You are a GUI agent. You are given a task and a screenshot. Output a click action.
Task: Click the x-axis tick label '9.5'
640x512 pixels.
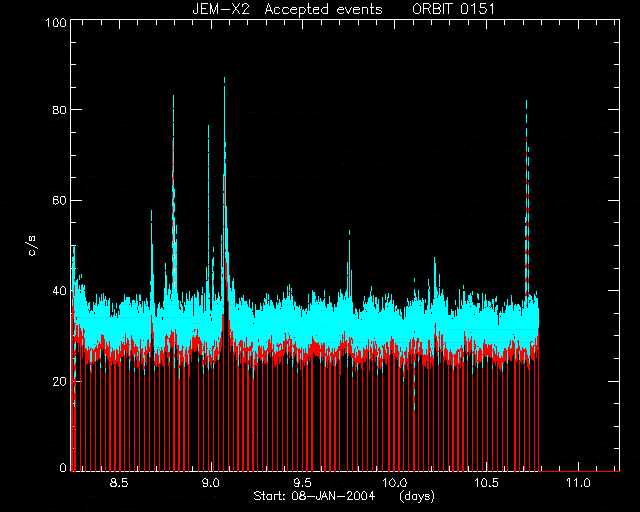[x=303, y=483]
